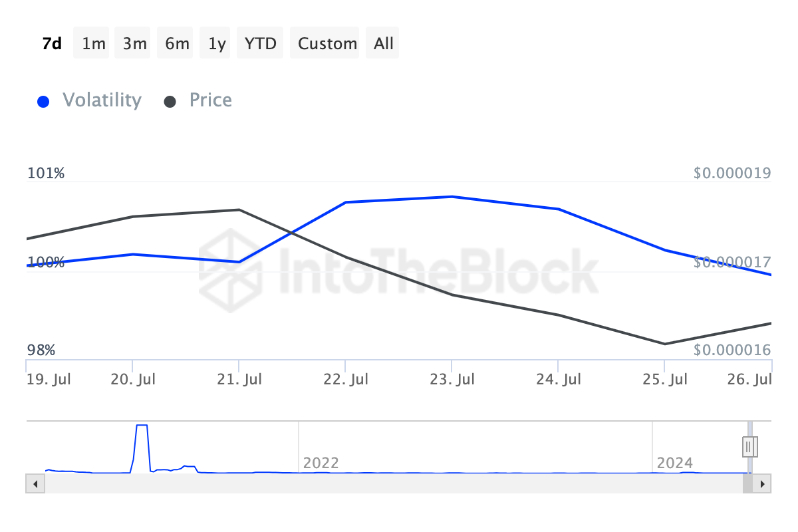Grab the navigator range handle
798x532 pixels.
[x=749, y=446]
